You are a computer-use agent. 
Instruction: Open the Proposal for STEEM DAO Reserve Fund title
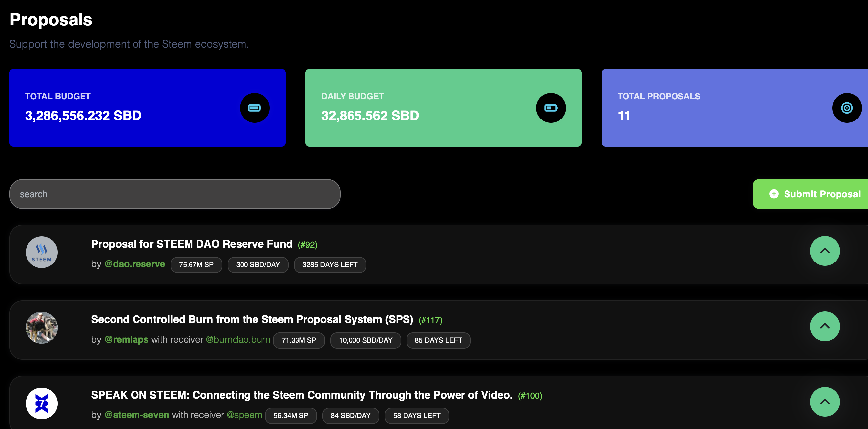(191, 244)
